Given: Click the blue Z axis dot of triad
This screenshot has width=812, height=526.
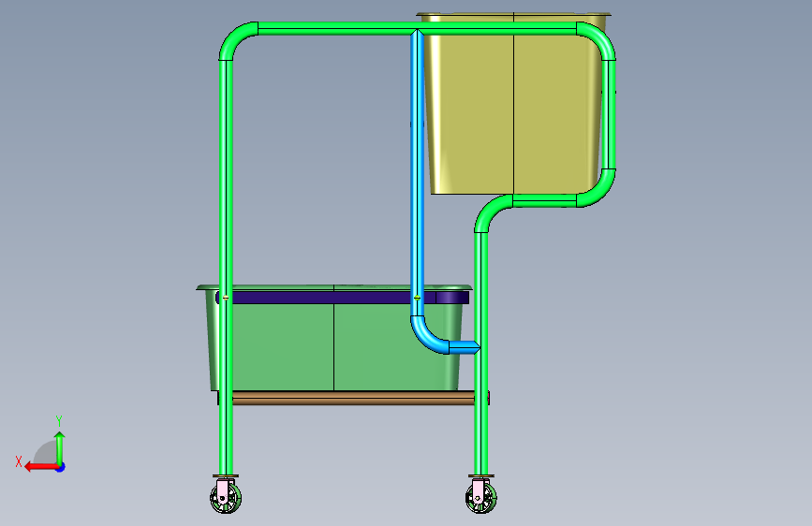Looking at the screenshot, I should coord(61,467).
